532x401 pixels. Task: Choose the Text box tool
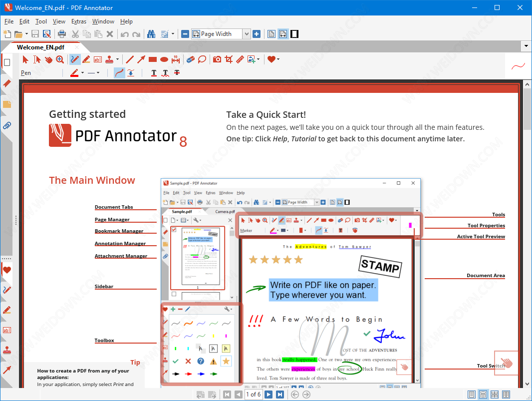(x=98, y=59)
